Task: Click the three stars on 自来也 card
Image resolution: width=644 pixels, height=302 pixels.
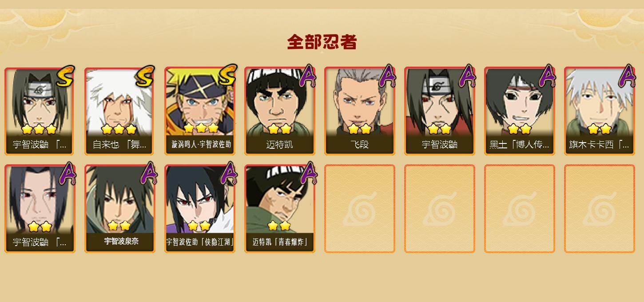Action: (119, 129)
